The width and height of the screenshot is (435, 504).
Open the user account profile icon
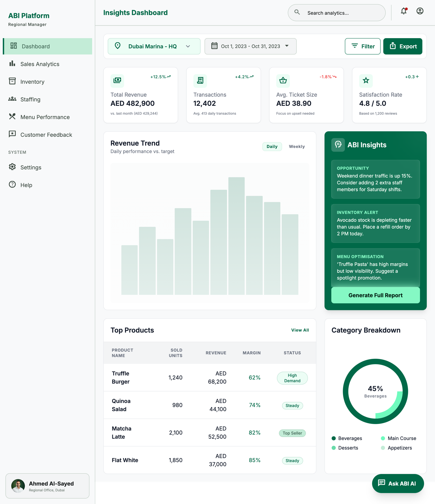click(420, 11)
